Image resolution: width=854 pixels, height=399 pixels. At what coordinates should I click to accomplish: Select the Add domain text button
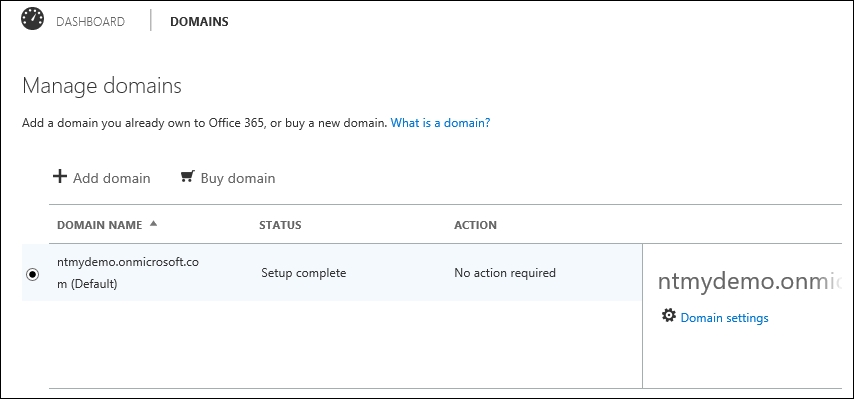112,179
